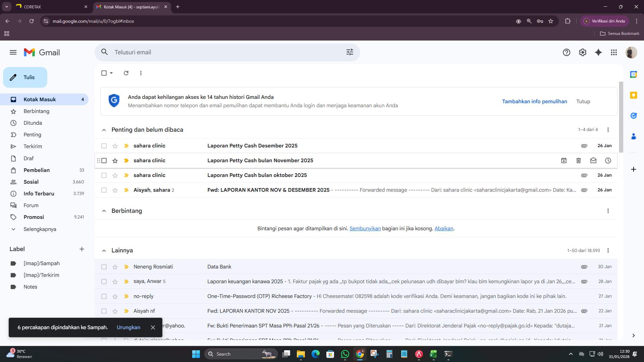644x362 pixels.
Task: Open search filter options icon
Action: point(350,52)
